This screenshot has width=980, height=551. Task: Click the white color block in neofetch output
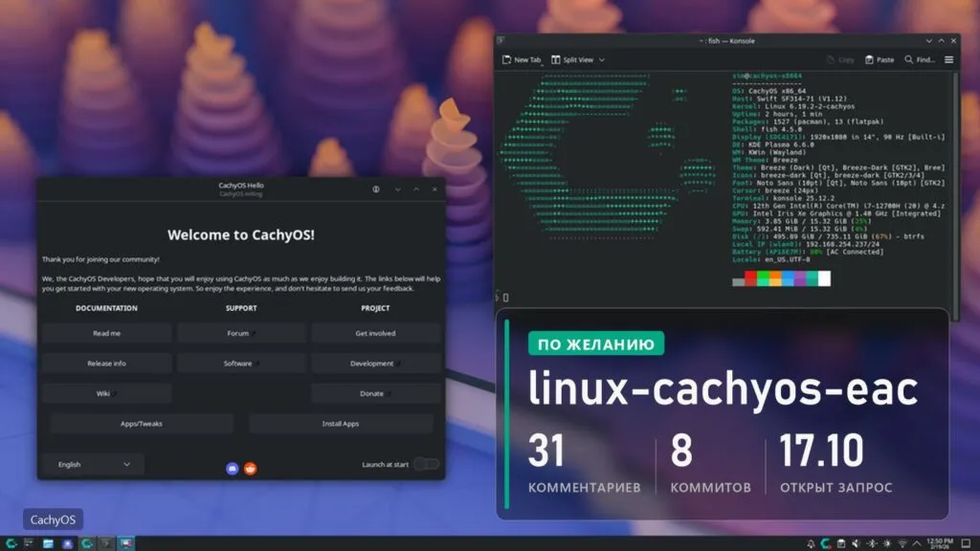pos(824,278)
